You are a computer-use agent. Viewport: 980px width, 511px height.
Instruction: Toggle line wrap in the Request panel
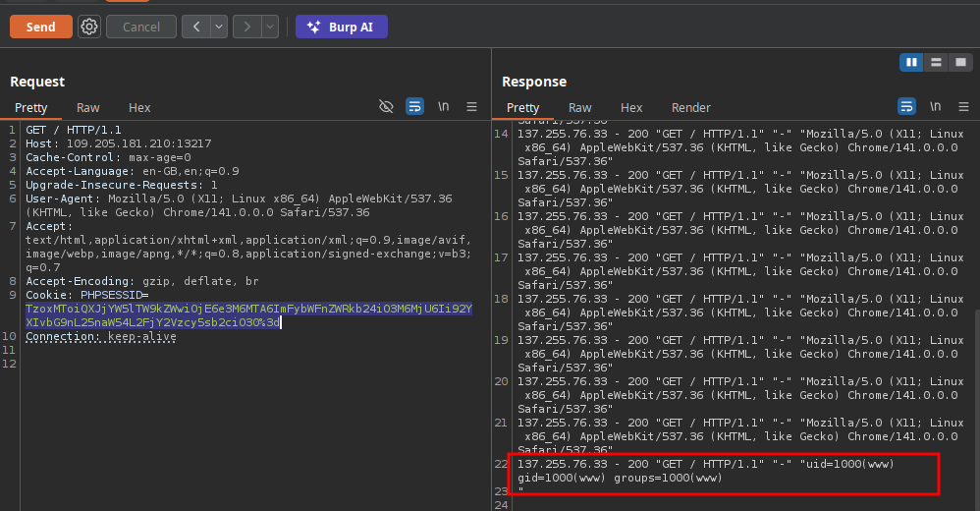tap(414, 107)
